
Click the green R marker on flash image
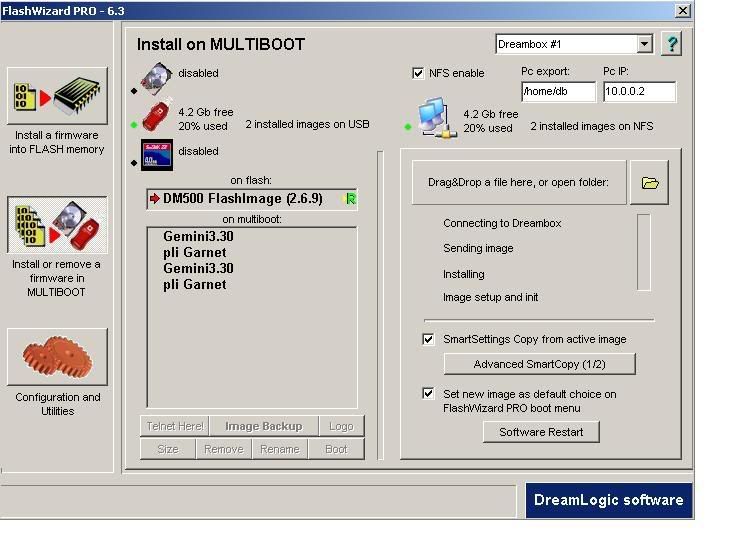[350, 199]
